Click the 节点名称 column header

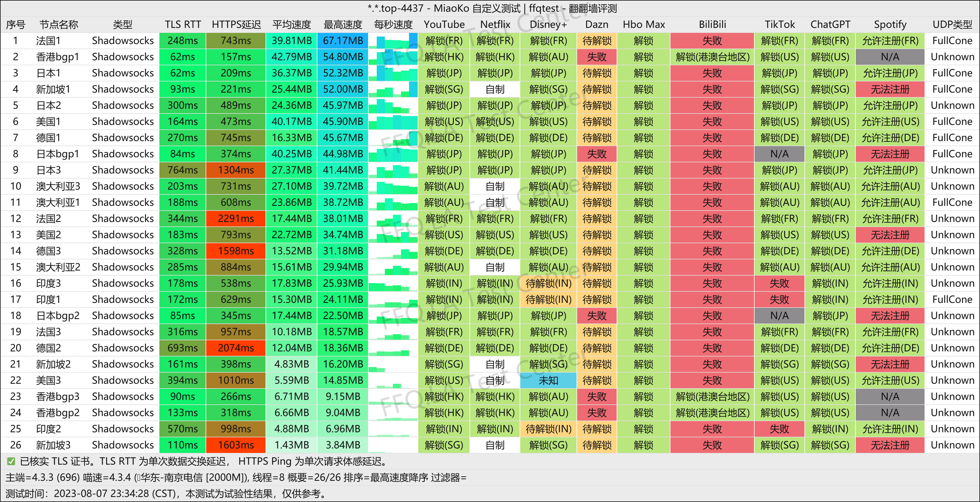59,24
